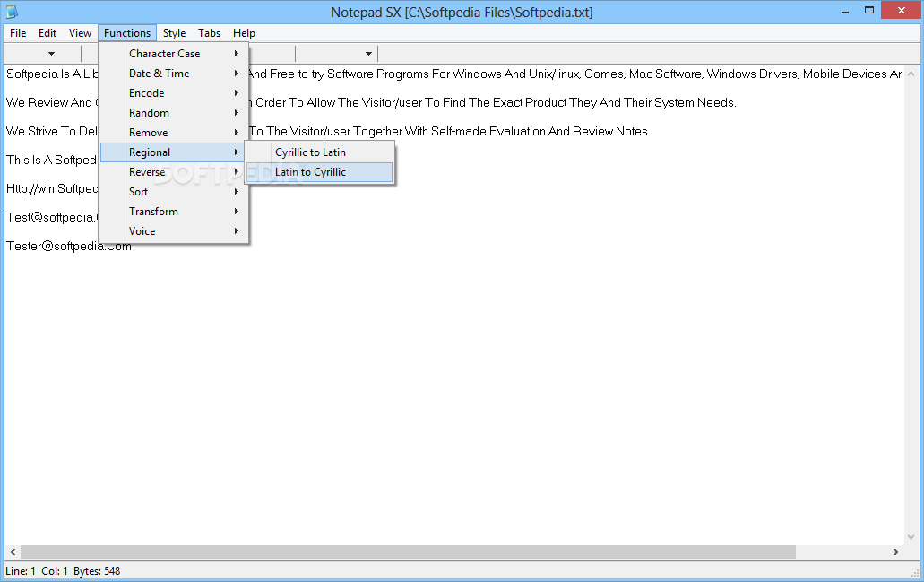Open the View menu
This screenshot has height=582, width=924.
[x=80, y=33]
